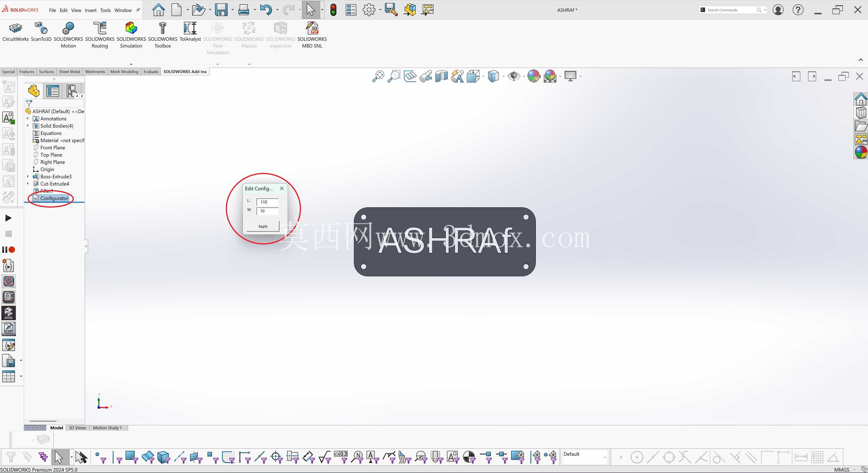Open CircuitWorks add-in

point(15,32)
